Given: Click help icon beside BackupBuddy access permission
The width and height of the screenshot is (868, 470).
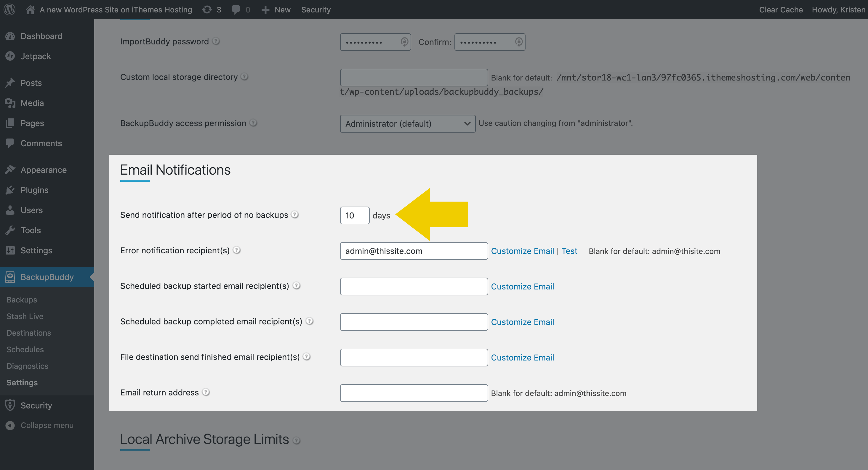Looking at the screenshot, I should (x=253, y=123).
